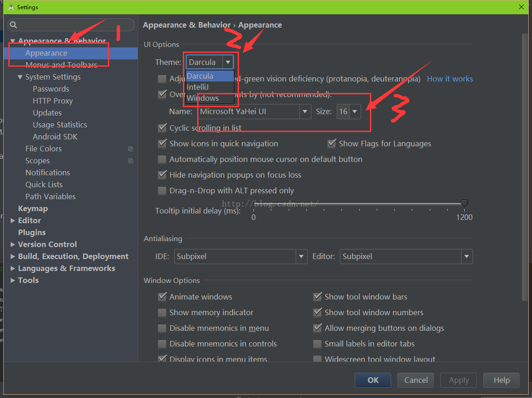Click the settings panel vertical scrollbar

[525, 167]
